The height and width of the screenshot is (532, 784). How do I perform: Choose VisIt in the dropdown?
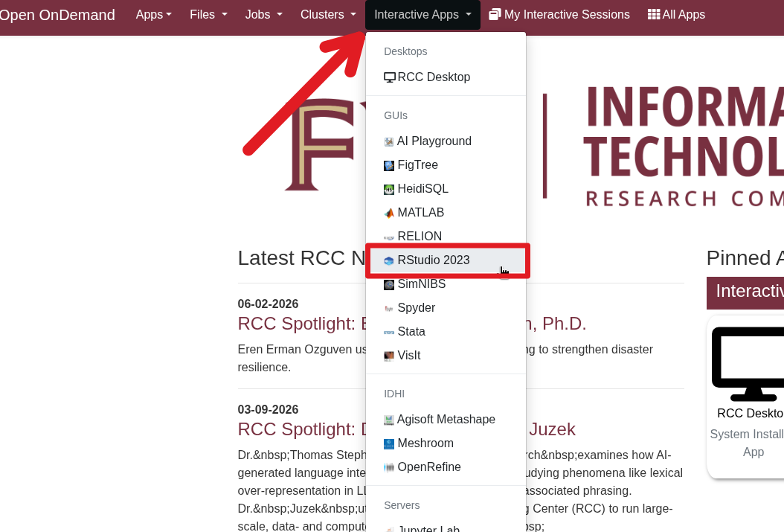pyautogui.click(x=446, y=356)
